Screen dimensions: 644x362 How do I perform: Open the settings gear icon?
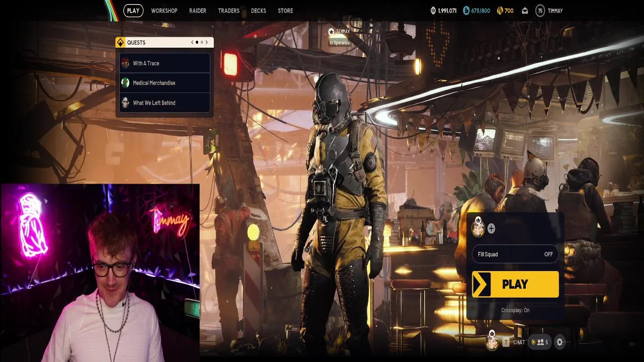click(x=559, y=342)
